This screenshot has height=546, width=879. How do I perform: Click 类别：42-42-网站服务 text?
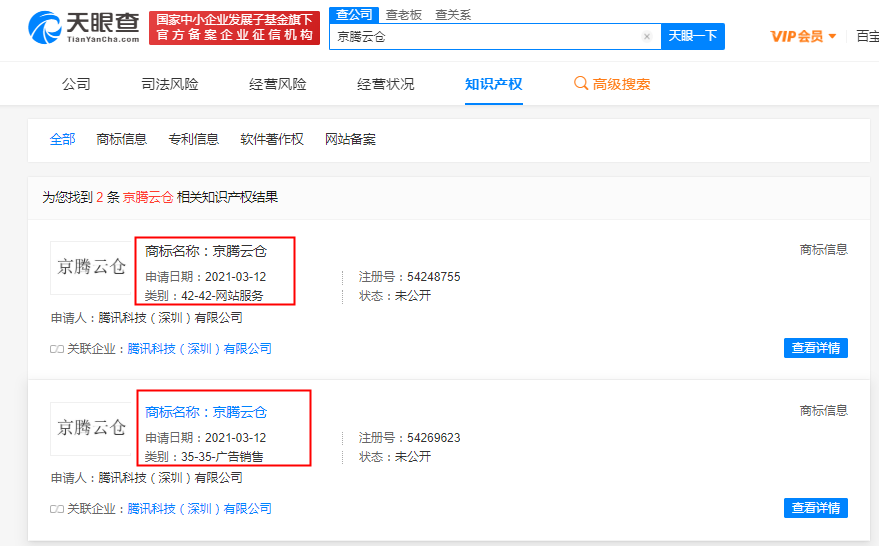pos(203,296)
